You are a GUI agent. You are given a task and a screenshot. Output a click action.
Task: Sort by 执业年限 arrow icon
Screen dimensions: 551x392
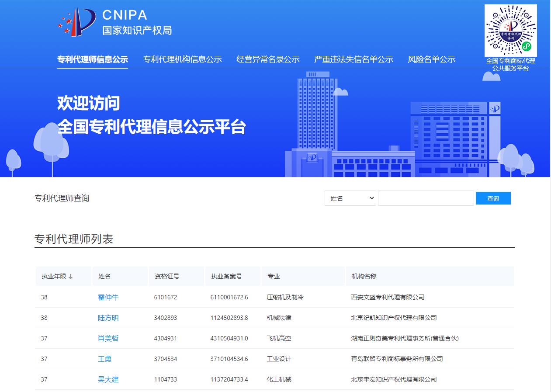(x=71, y=277)
